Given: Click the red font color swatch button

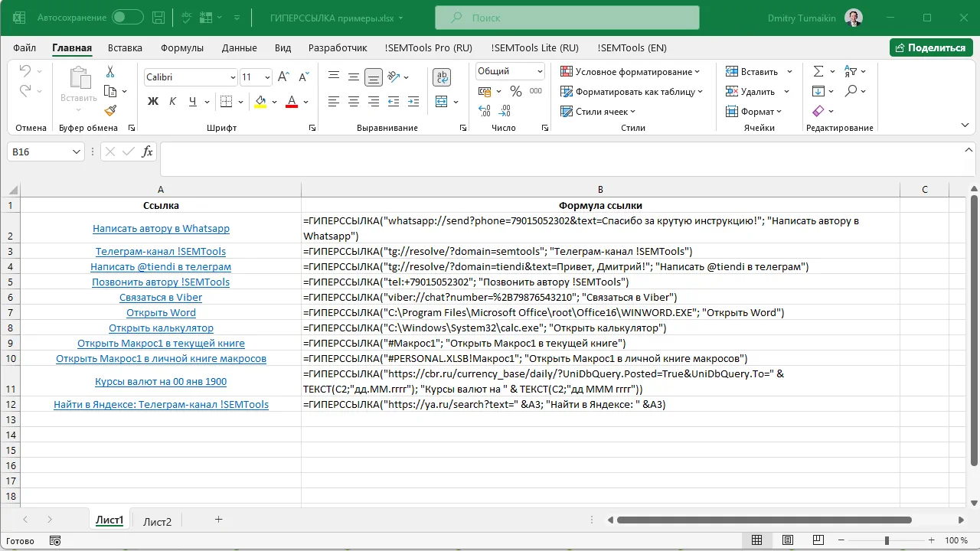Looking at the screenshot, I should [x=292, y=101].
